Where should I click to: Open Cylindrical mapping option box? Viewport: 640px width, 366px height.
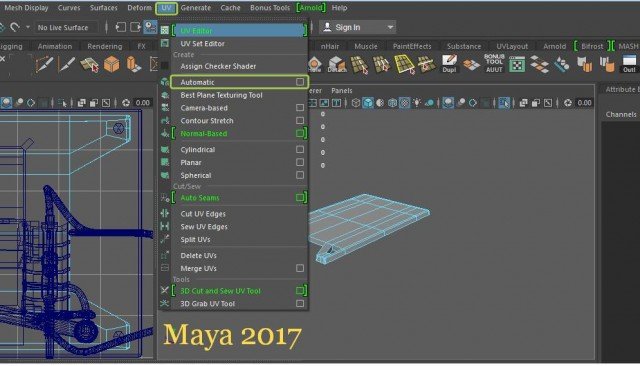pyautogui.click(x=300, y=150)
